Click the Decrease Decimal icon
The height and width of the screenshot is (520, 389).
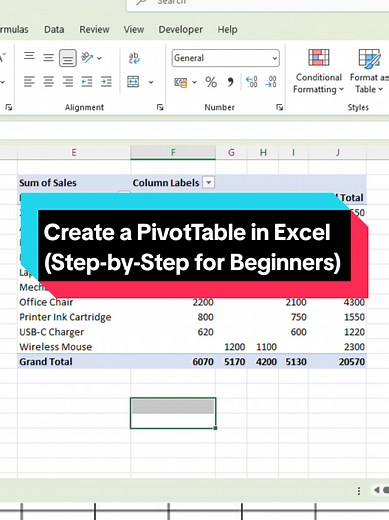coord(271,82)
